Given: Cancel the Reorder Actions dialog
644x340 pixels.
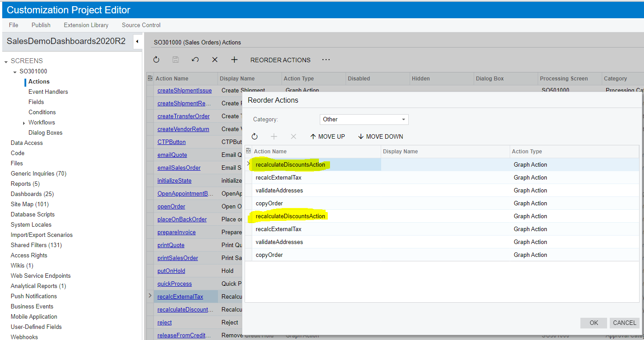Looking at the screenshot, I should (x=624, y=323).
